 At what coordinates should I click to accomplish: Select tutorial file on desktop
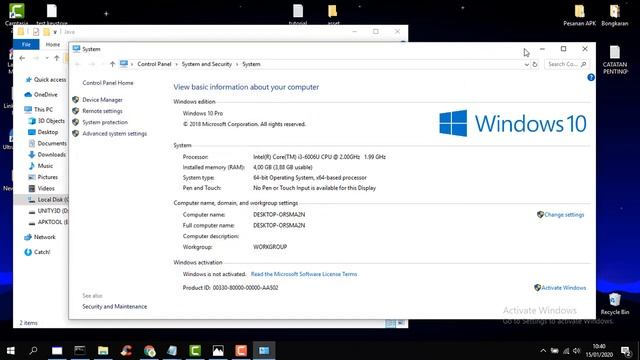click(x=298, y=14)
